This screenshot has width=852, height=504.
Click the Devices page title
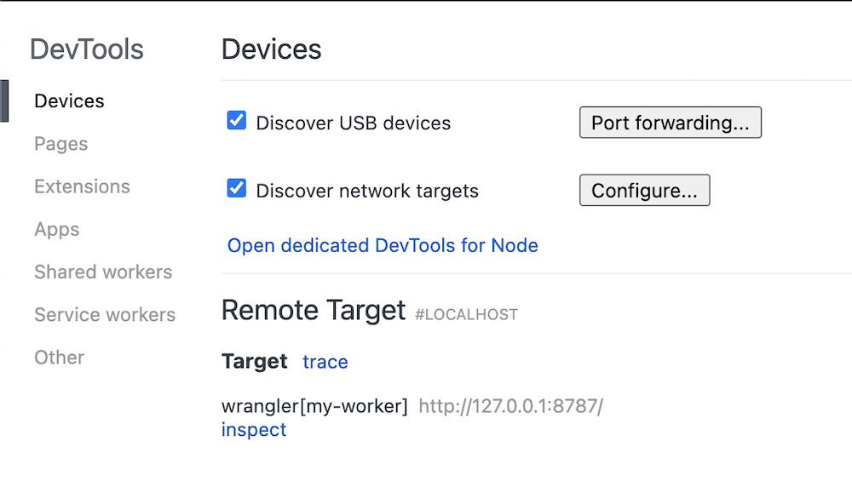(271, 49)
